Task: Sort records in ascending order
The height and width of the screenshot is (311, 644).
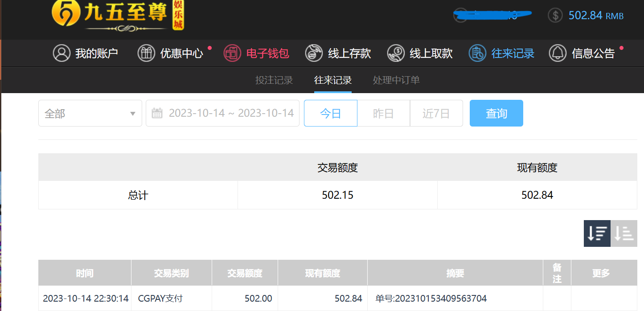Action: point(624,233)
